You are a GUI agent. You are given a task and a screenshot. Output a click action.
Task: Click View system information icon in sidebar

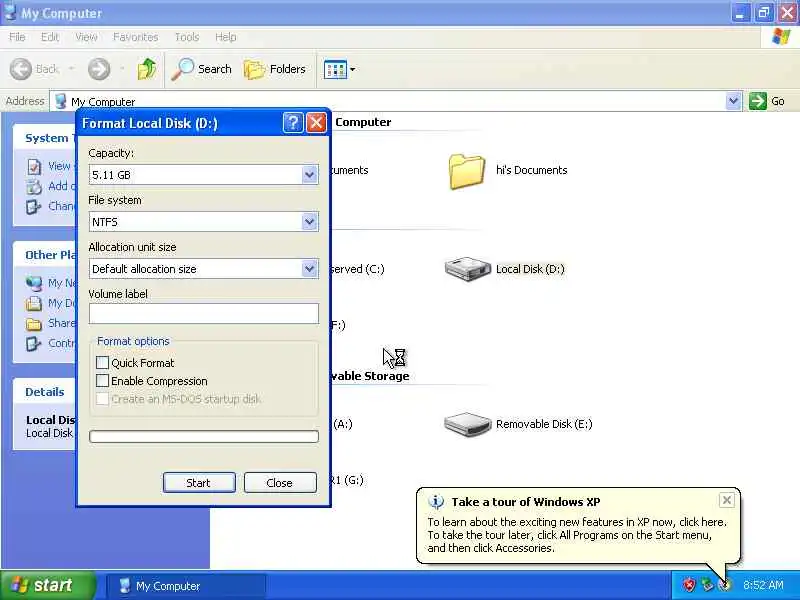tap(34, 166)
